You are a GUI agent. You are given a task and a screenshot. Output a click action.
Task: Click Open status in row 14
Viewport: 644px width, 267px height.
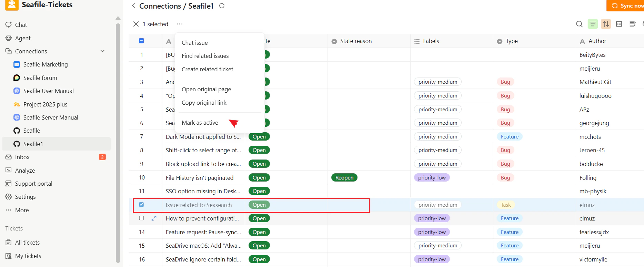[x=259, y=232]
